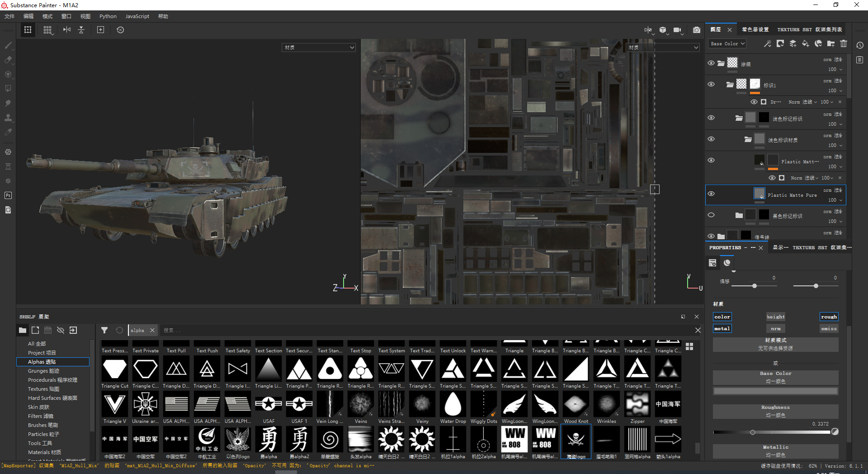Viewport: 868px width, 474px height.
Task: Remove the alpha filter tag
Action: [x=152, y=331]
